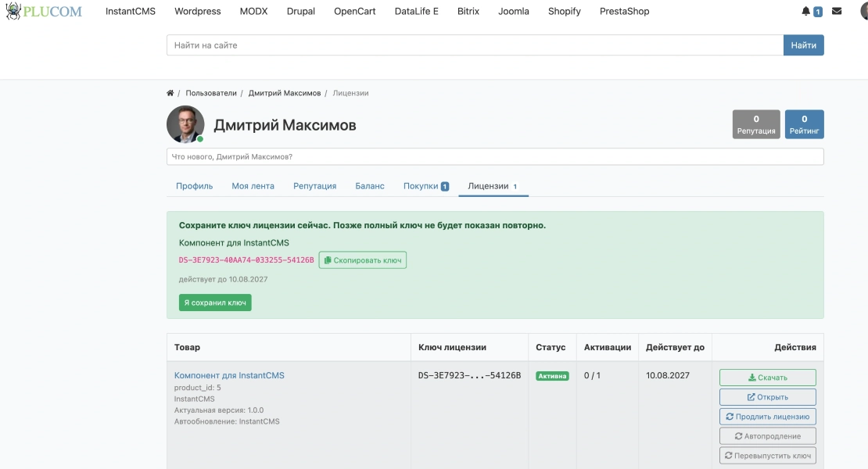
Task: Select the 'Лицензии' tab
Action: (493, 186)
